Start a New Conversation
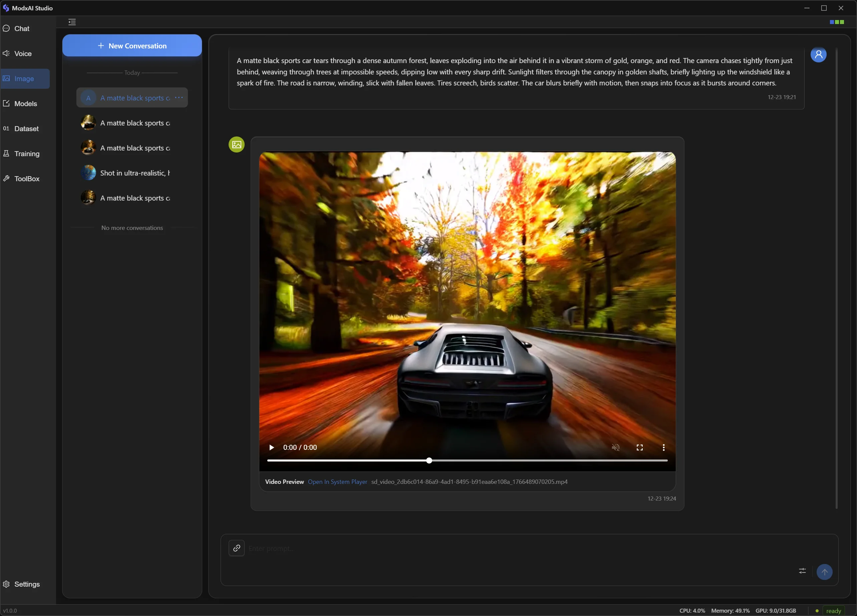The image size is (857, 616). coord(132,46)
